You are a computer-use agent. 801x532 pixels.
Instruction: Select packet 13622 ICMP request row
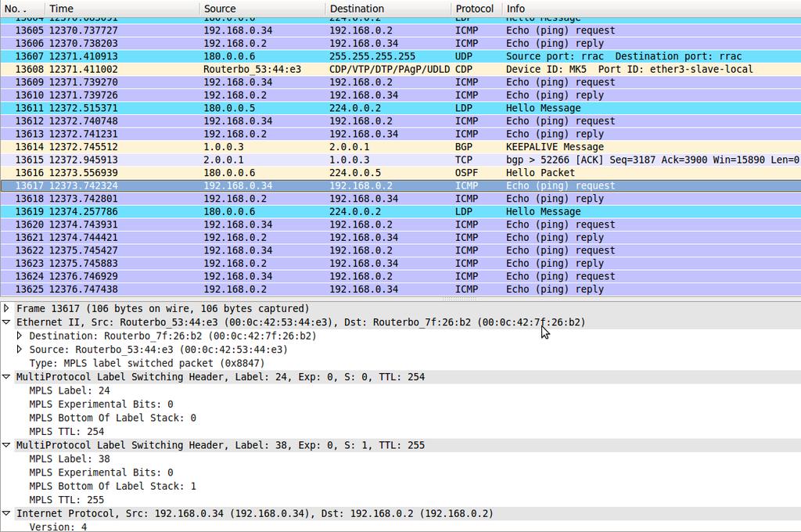coord(400,250)
